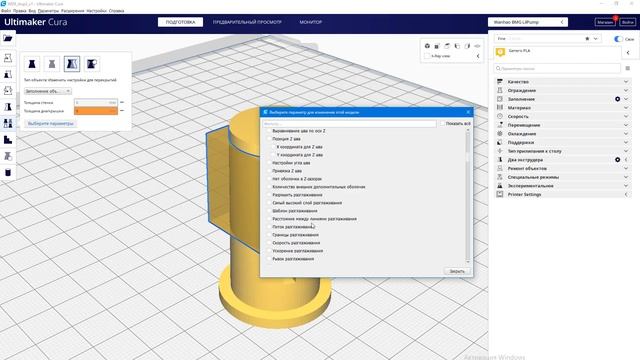
Task: Click the 3D view camera icon
Action: click(x=427, y=46)
